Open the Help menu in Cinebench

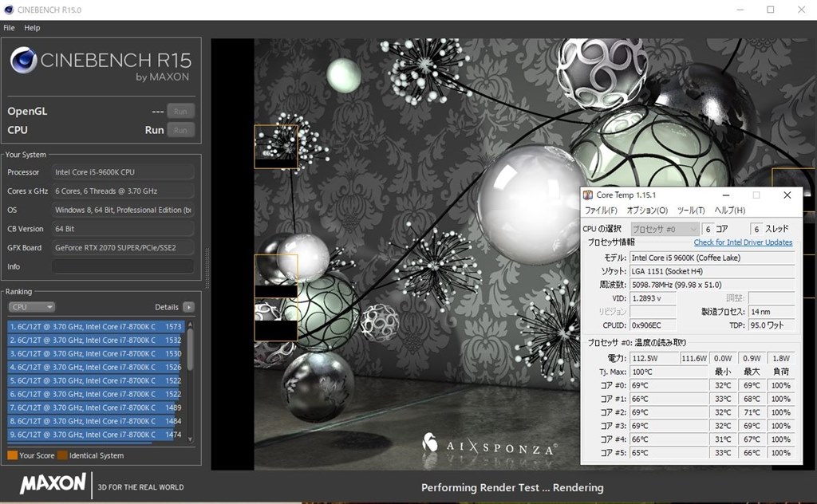(32, 28)
